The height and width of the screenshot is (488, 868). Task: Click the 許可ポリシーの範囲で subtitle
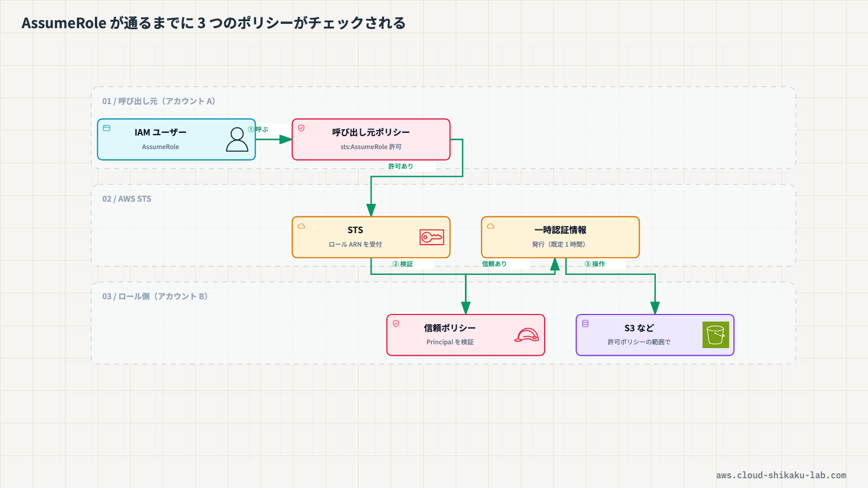pos(639,342)
